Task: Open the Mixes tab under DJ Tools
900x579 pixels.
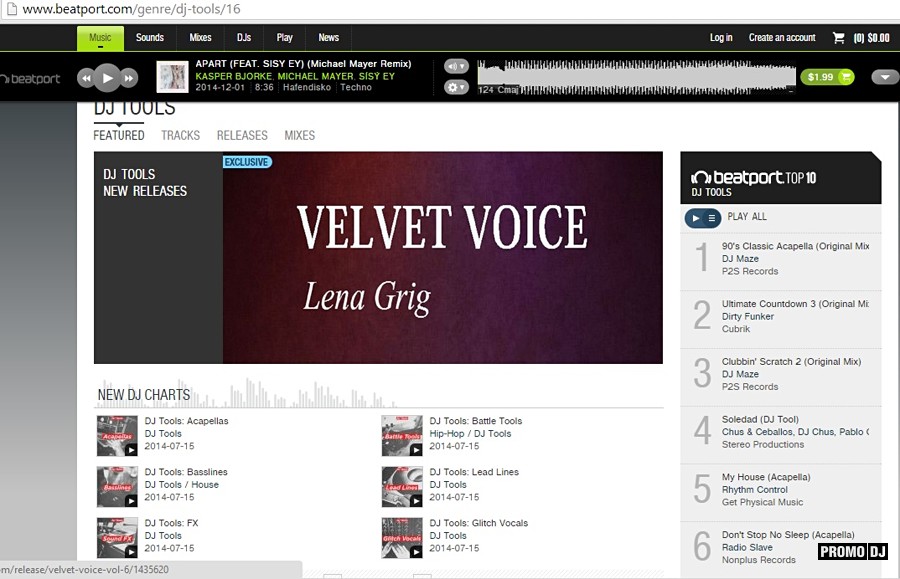Action: (300, 135)
